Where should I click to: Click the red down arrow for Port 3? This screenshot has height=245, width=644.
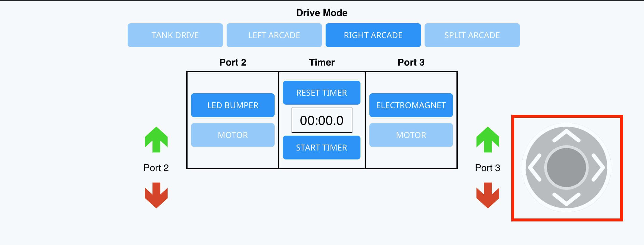(x=488, y=194)
